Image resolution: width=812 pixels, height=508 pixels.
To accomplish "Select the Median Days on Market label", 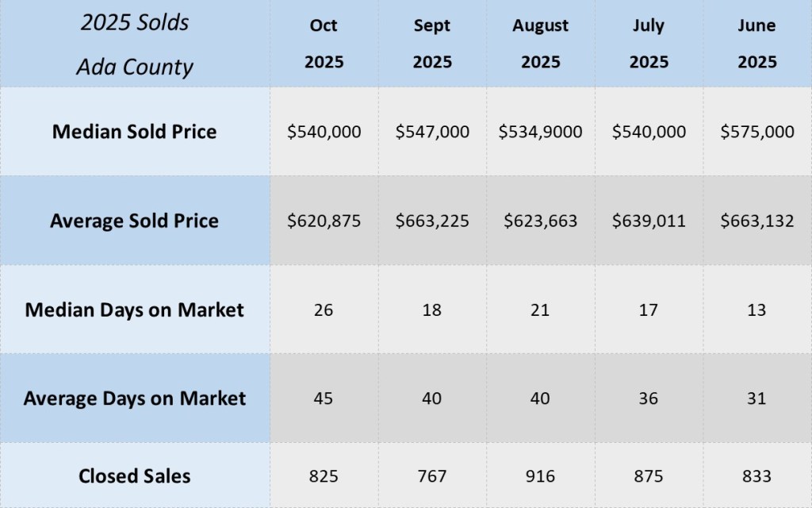I will [x=134, y=310].
